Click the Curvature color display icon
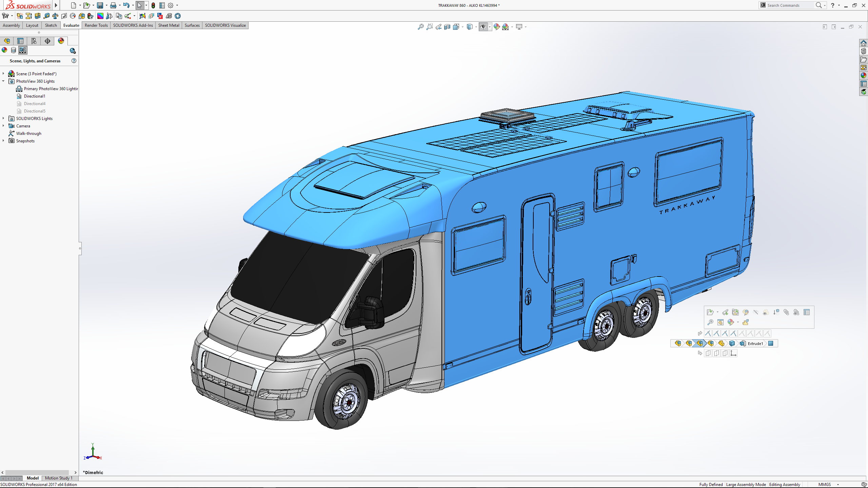The height and width of the screenshot is (488, 868). point(100,16)
